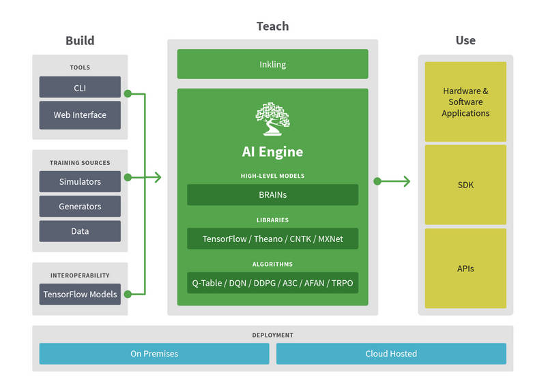
Task: Click the Data training source box
Action: coord(80,231)
